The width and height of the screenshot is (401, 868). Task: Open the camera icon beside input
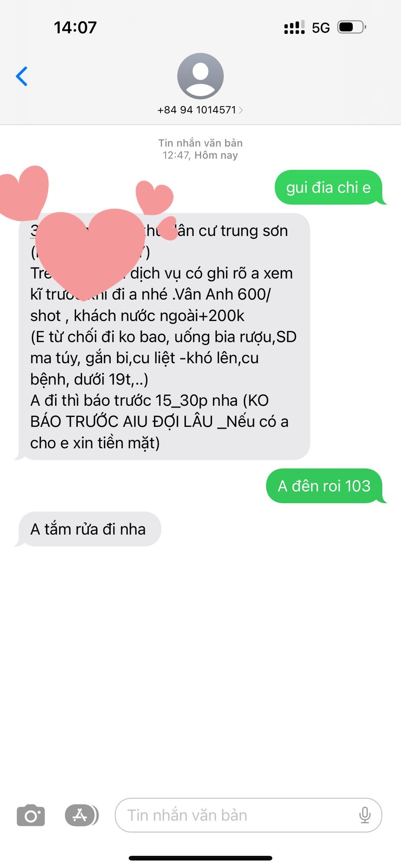click(x=31, y=815)
